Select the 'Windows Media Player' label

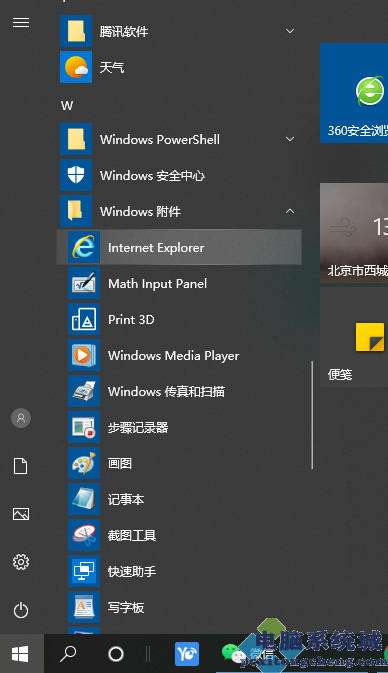coord(174,356)
